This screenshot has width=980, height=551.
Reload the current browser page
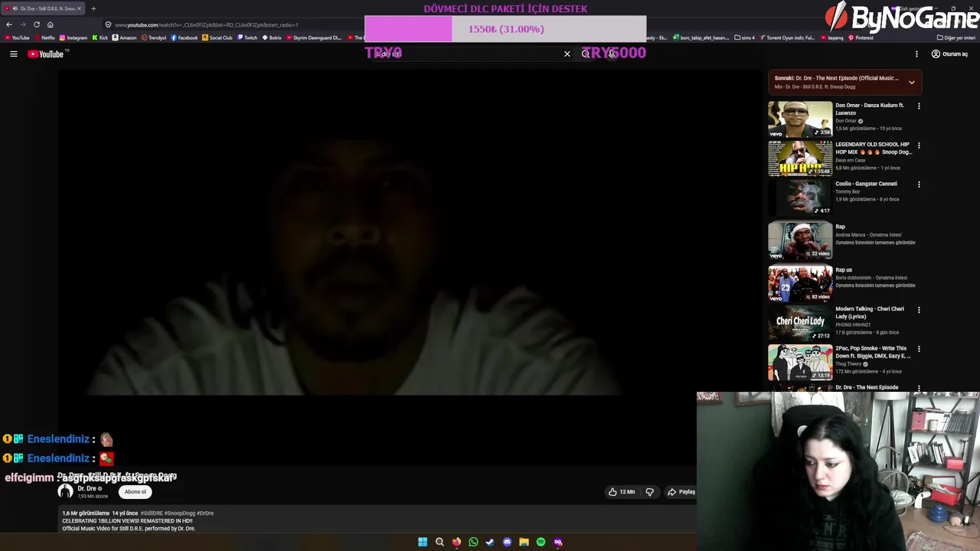tap(37, 24)
